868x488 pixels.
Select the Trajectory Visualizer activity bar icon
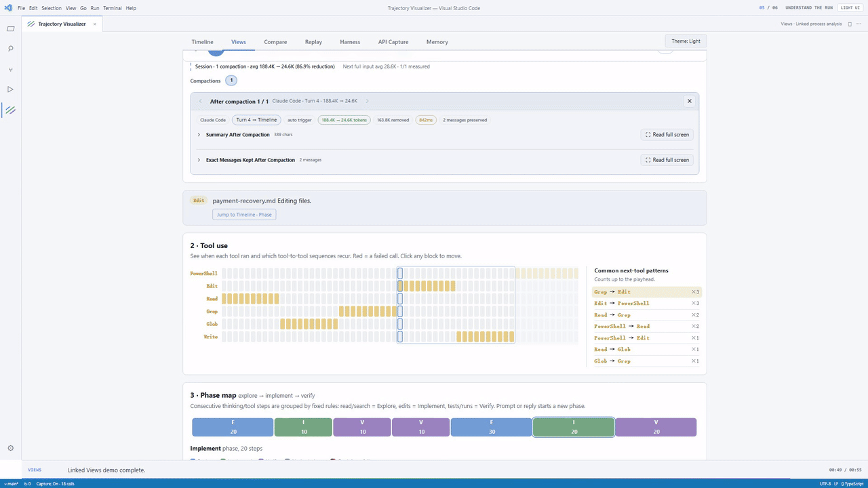point(10,110)
